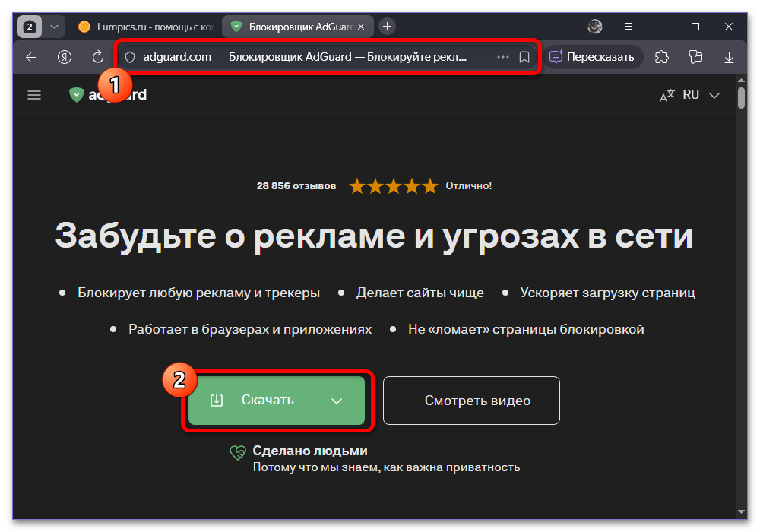Expand the RU language selector

click(701, 95)
